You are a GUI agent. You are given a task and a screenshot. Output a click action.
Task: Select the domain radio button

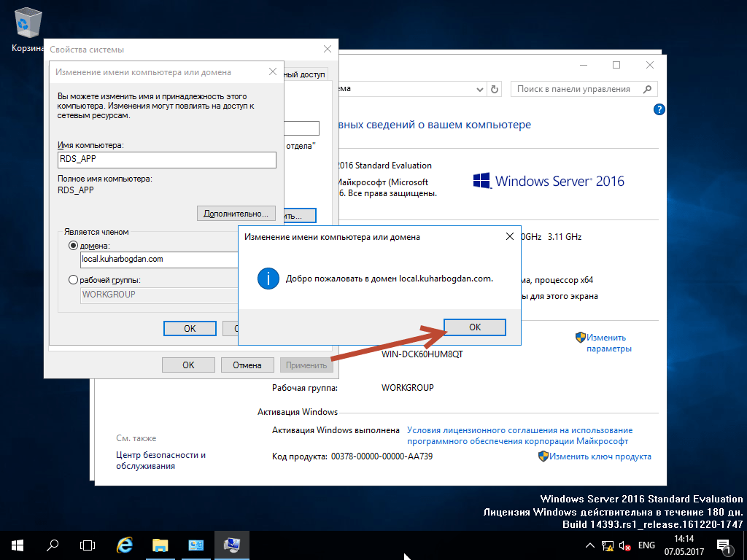(73, 246)
